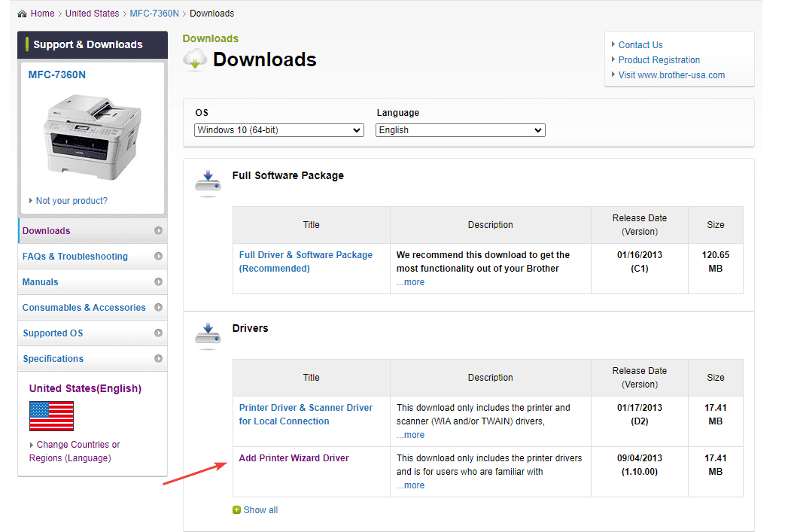Click the cloud download icon near Downloads heading

(195, 59)
